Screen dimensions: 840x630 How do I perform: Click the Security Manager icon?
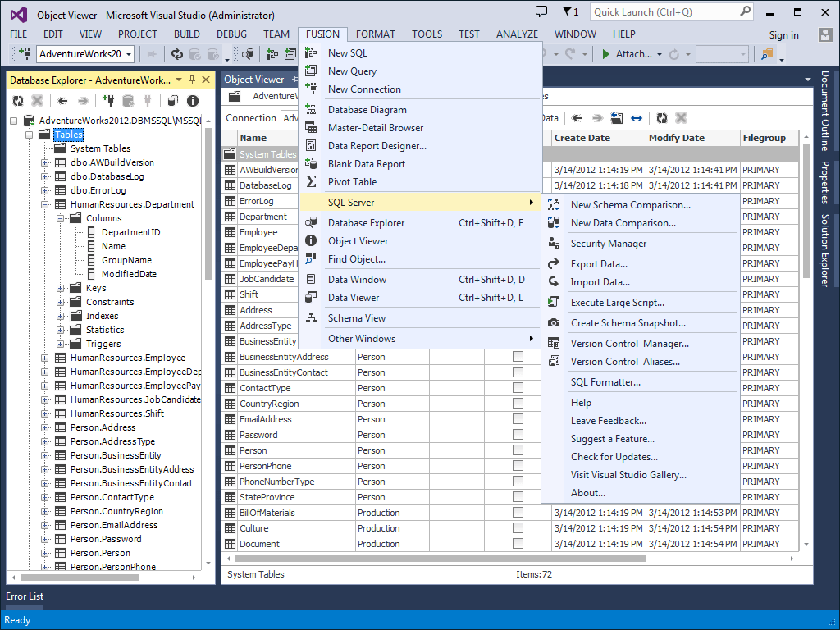coord(554,243)
